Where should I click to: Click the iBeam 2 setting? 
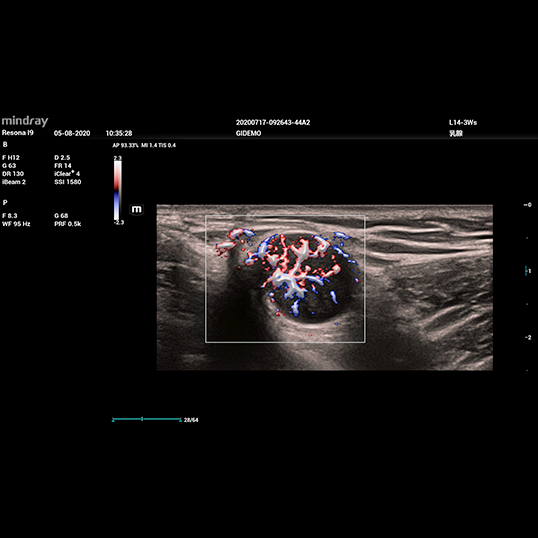pyautogui.click(x=14, y=182)
